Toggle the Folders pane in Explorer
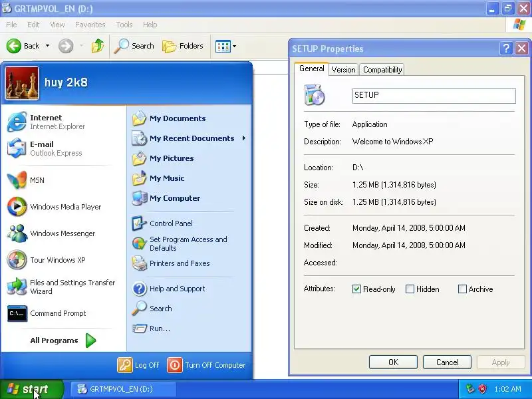This screenshot has height=399, width=532. point(182,46)
